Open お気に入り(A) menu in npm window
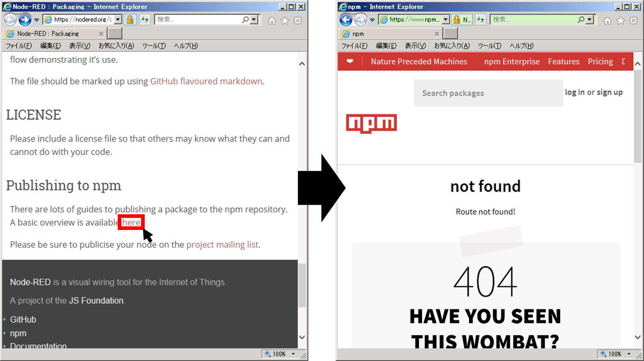This screenshot has height=361, width=644. tap(452, 46)
